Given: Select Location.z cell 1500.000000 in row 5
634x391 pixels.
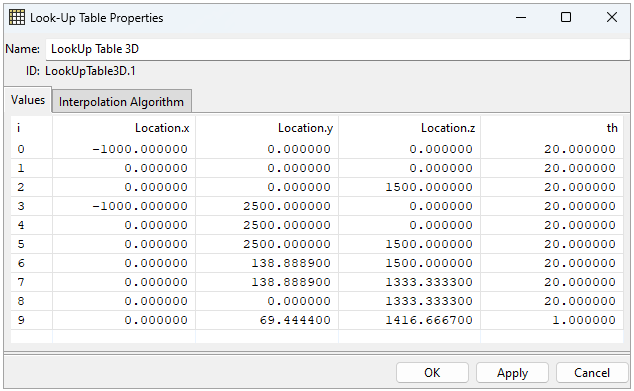Looking at the screenshot, I should coord(410,244).
